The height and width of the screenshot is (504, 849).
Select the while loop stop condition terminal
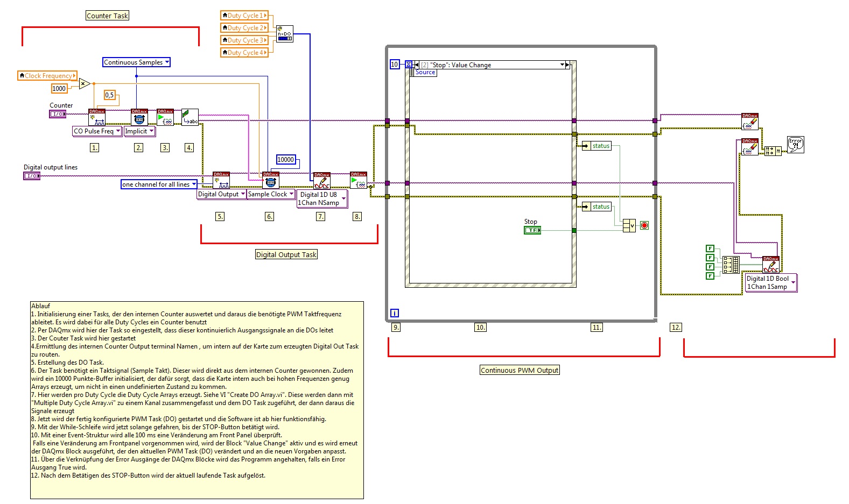pyautogui.click(x=644, y=225)
